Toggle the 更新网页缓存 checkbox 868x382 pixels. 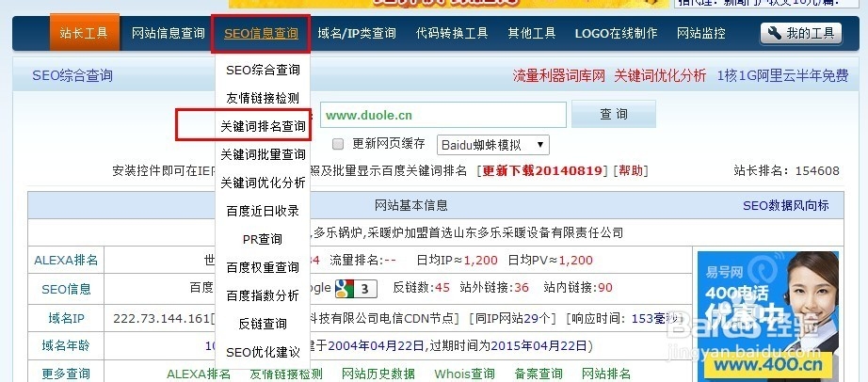tap(338, 145)
